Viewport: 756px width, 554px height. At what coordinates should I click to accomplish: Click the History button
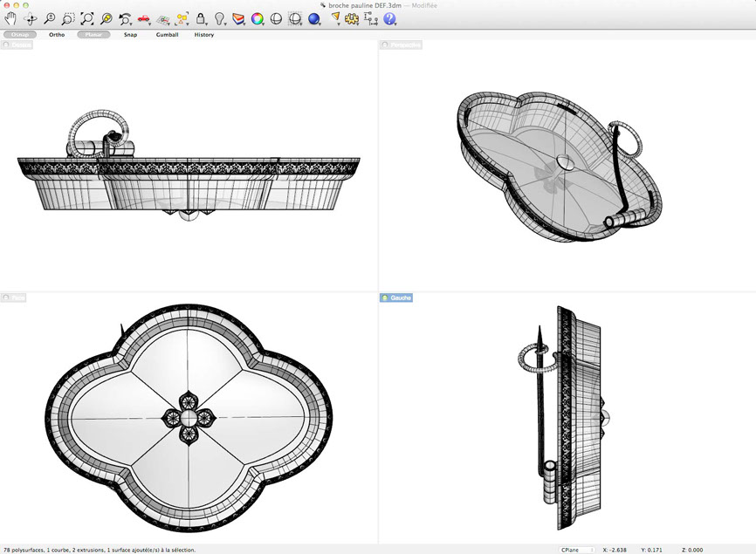point(203,35)
